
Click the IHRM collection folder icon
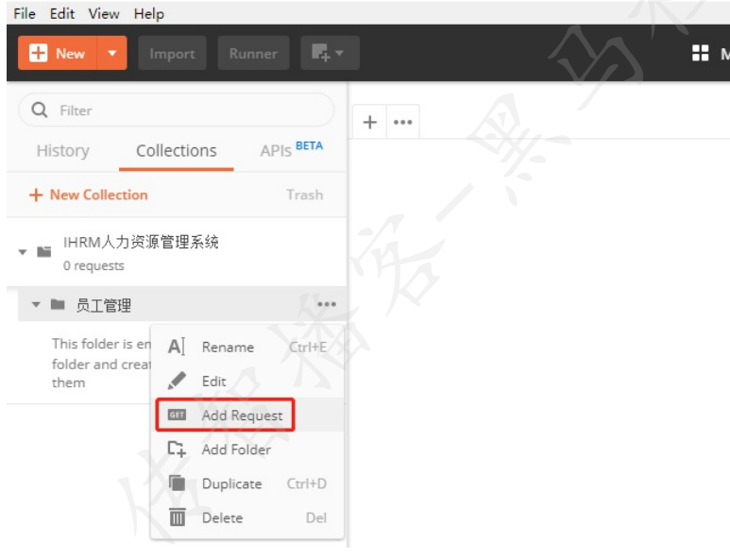(x=44, y=252)
